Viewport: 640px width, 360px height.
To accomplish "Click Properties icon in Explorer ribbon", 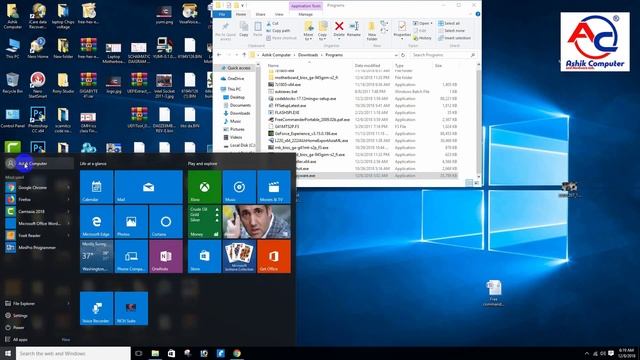I will [402, 29].
